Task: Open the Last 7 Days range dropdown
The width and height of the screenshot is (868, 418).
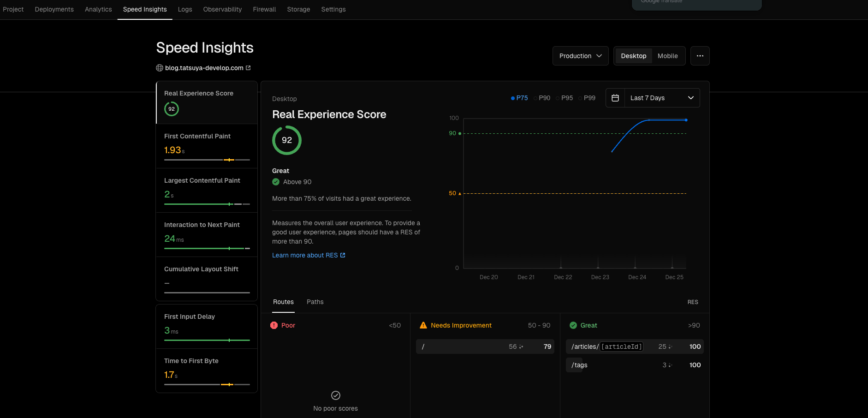Action: click(662, 98)
